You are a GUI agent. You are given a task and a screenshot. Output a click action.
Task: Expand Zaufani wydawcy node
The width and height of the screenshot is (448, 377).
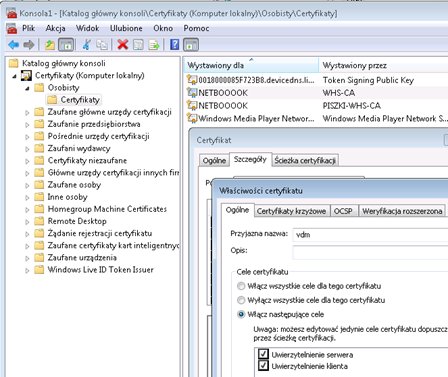click(27, 149)
